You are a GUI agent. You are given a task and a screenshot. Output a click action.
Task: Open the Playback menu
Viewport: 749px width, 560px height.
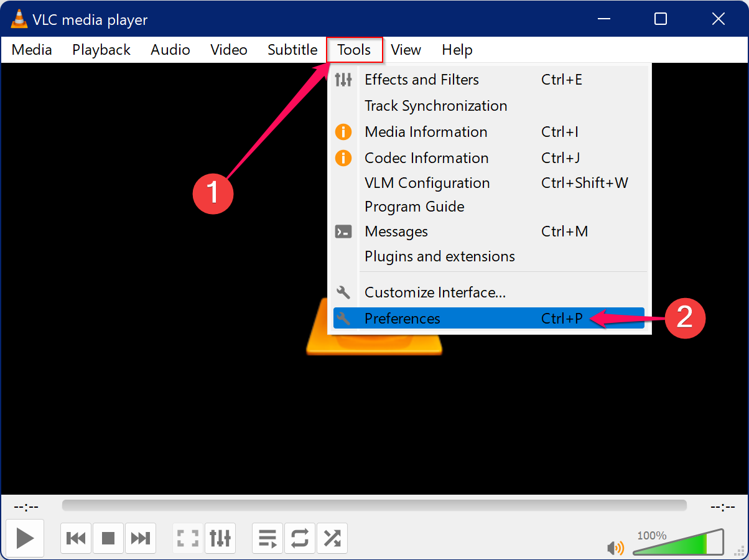pos(101,50)
